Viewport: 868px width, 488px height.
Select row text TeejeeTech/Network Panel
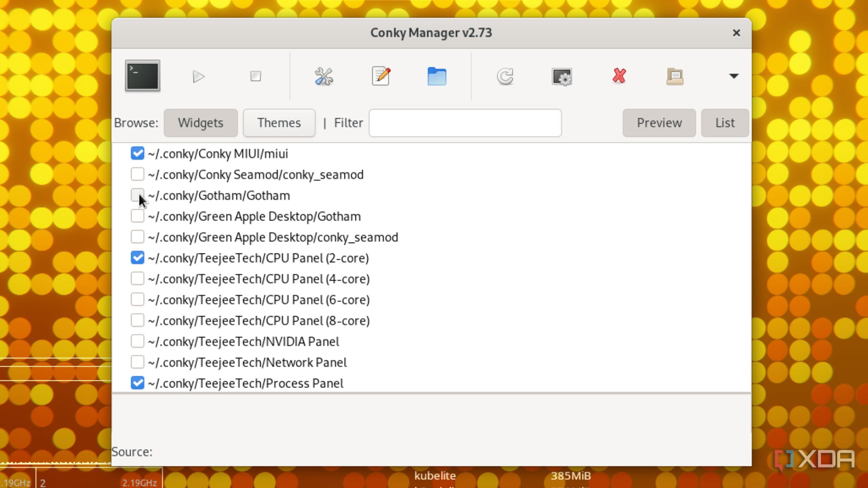coord(272,363)
